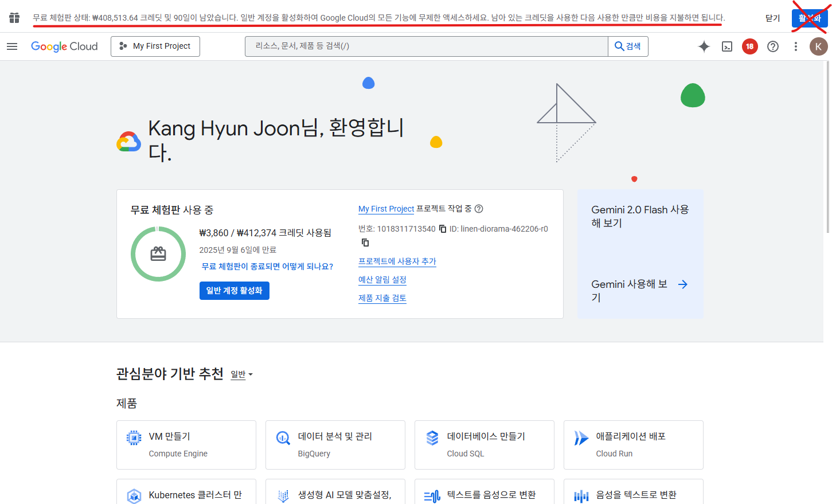The image size is (832, 504).
Task: Click the cloud logo beside the welcome heading
Action: (129, 142)
